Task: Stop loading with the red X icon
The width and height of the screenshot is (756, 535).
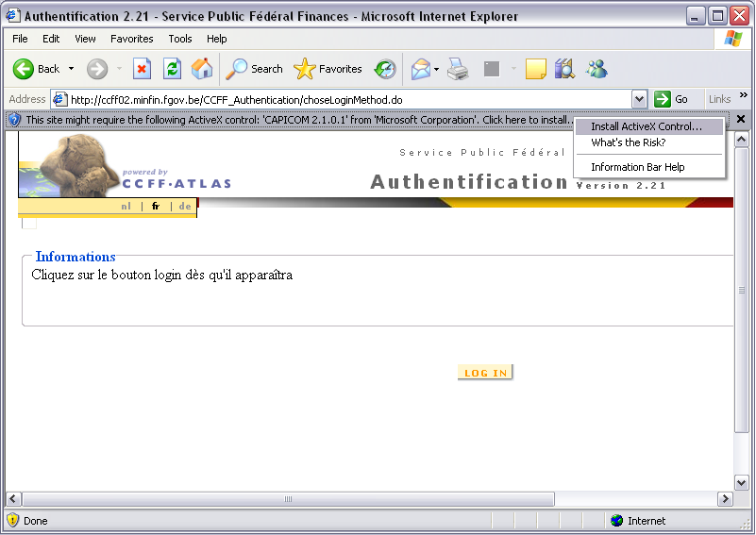Action: [x=142, y=69]
